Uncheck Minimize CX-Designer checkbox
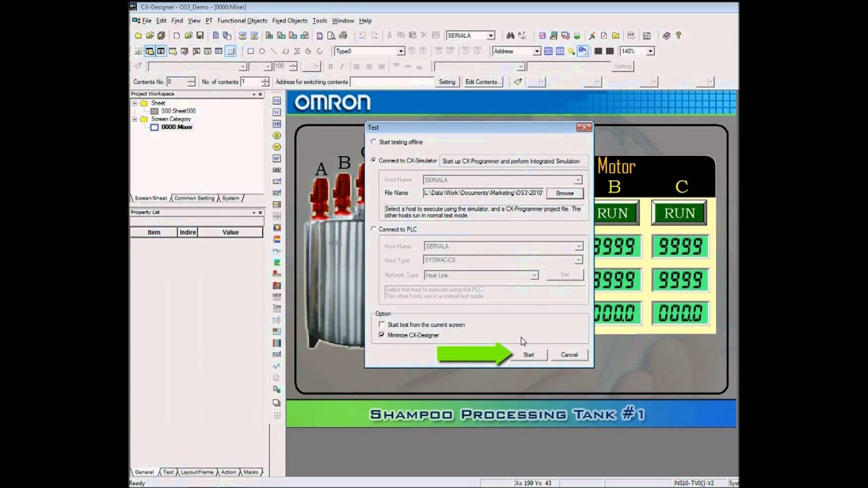Image resolution: width=868 pixels, height=488 pixels. tap(382, 335)
